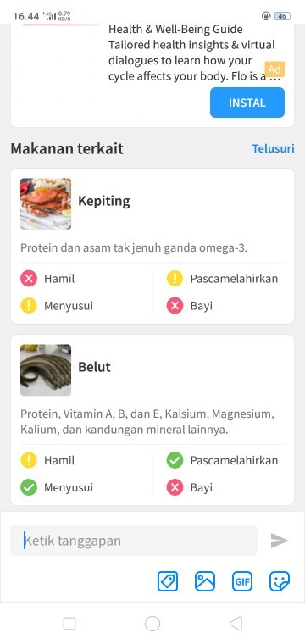Viewport: 305px width, 644px height.
Task: Open the Belut eel thumbnail
Action: coord(46,369)
